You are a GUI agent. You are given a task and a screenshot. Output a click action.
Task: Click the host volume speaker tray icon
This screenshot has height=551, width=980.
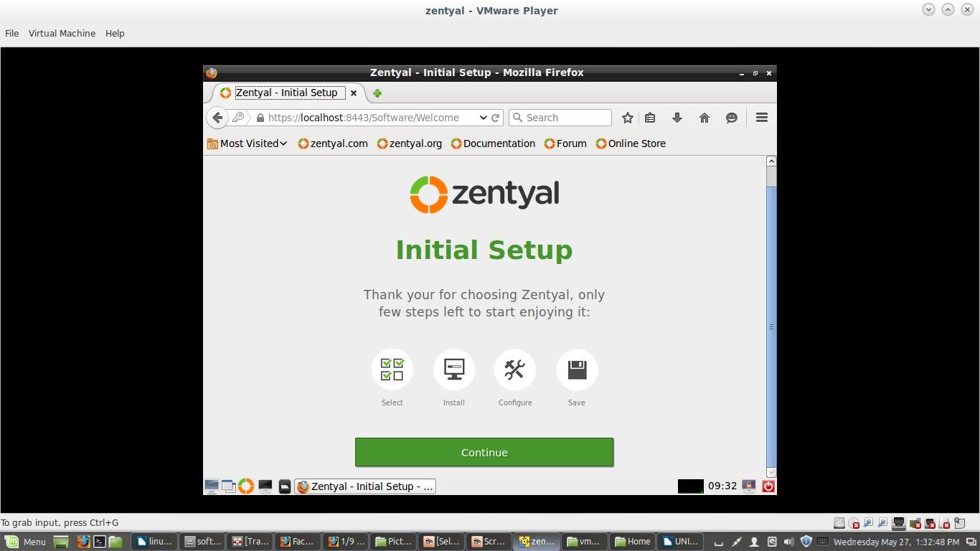(x=788, y=542)
